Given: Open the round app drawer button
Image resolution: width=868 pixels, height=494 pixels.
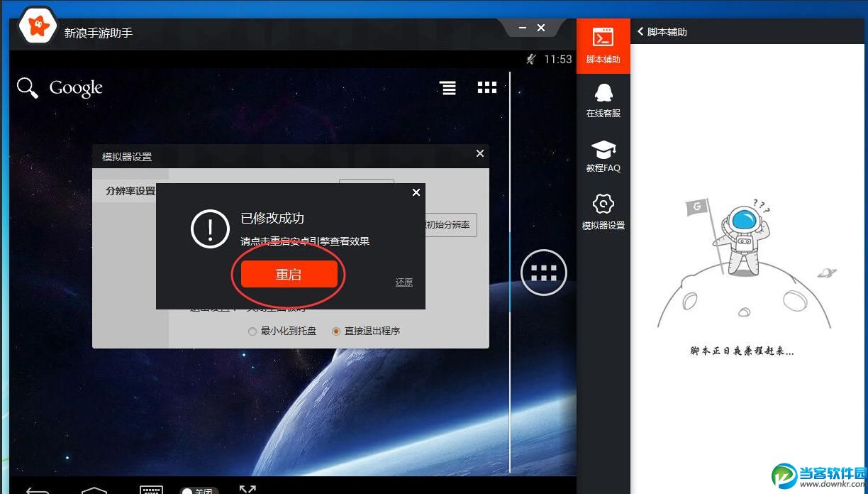Looking at the screenshot, I should click(x=544, y=273).
